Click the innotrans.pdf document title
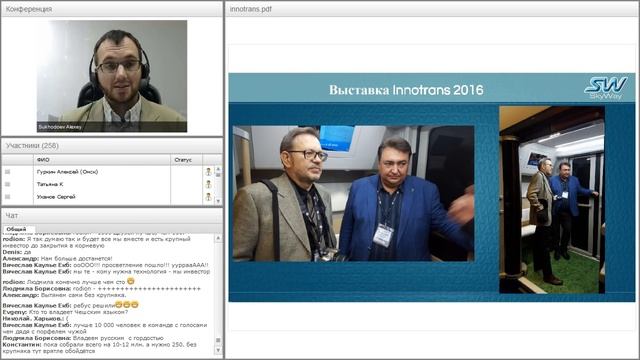Image resolution: width=640 pixels, height=360 pixels. point(251,9)
